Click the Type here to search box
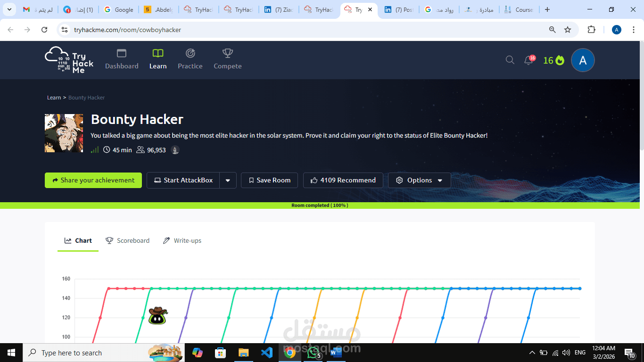The width and height of the screenshot is (644, 362). coord(103,353)
